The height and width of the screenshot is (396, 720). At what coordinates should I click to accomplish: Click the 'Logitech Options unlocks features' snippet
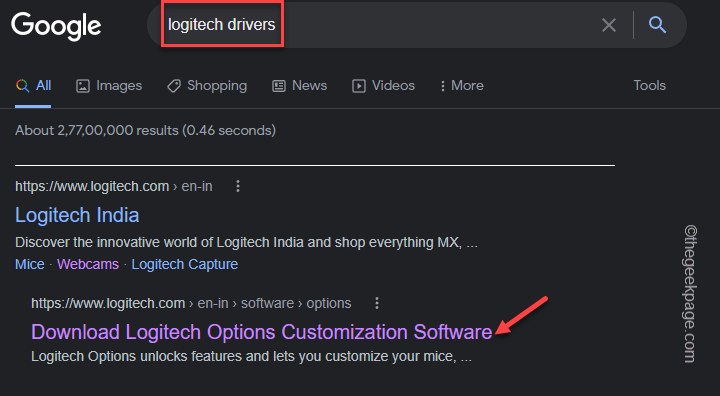[251, 356]
